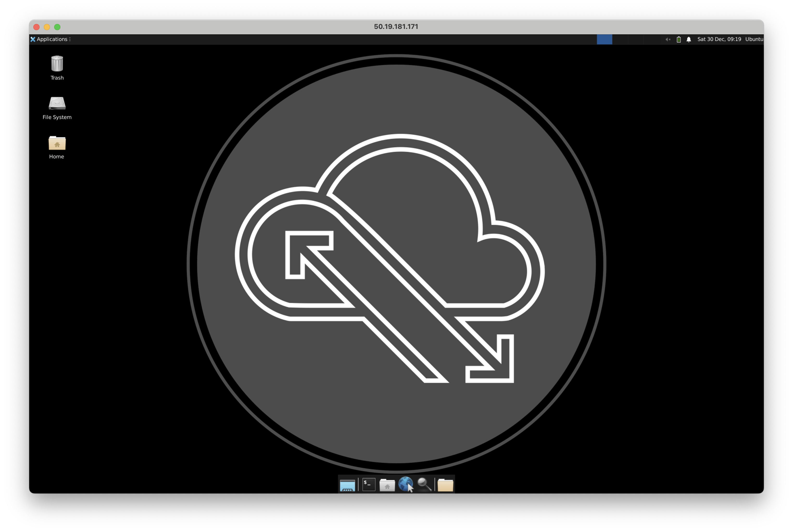Open the grey home folder in dock
Viewport: 793px width, 532px height.
tap(387, 485)
